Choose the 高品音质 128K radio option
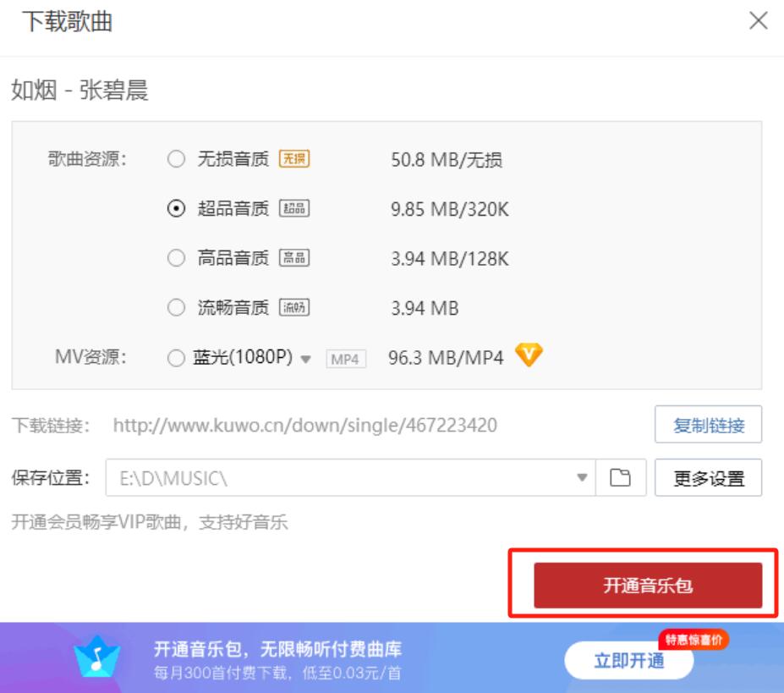The height and width of the screenshot is (693, 784). (x=176, y=258)
